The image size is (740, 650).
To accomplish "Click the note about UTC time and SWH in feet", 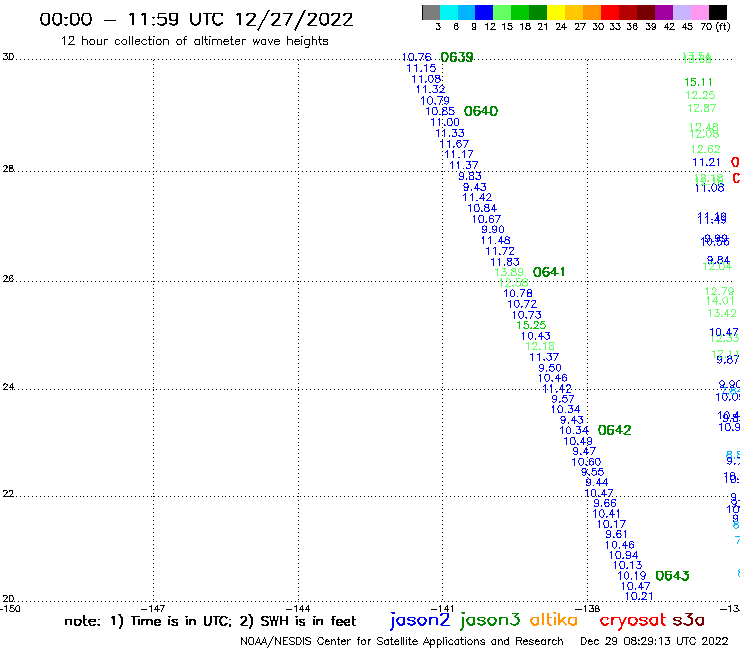I will [210, 621].
